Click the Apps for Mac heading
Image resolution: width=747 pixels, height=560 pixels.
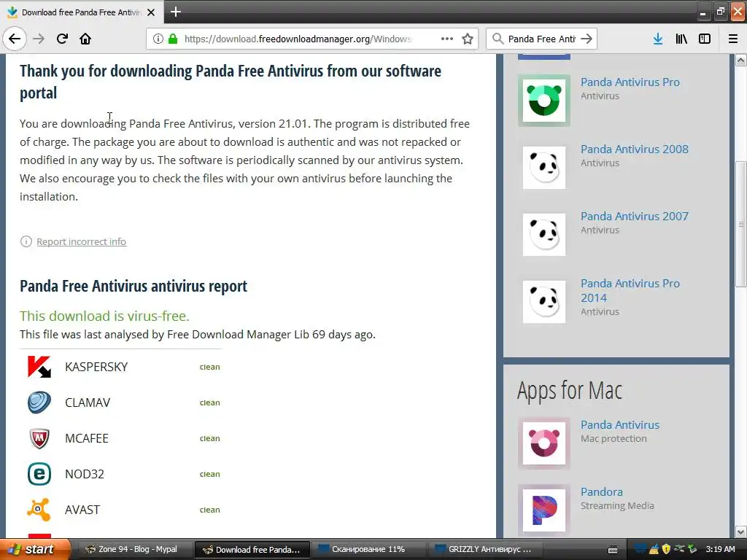[x=569, y=392]
